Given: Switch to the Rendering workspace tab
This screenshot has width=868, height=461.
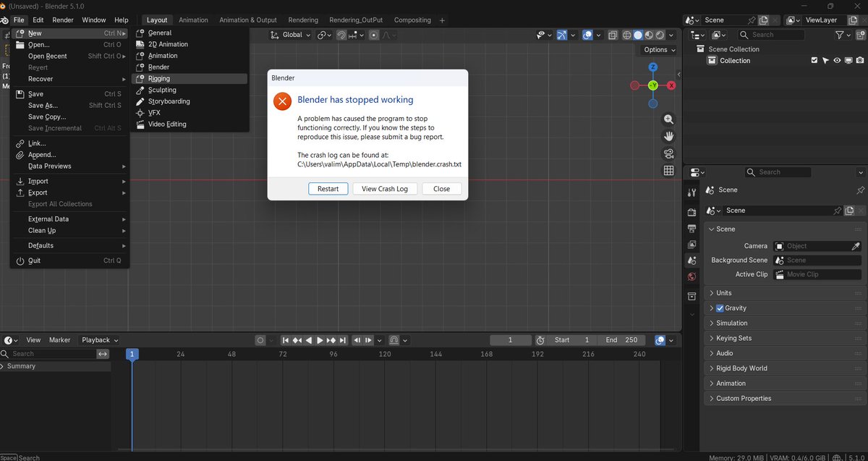Looking at the screenshot, I should pyautogui.click(x=303, y=20).
